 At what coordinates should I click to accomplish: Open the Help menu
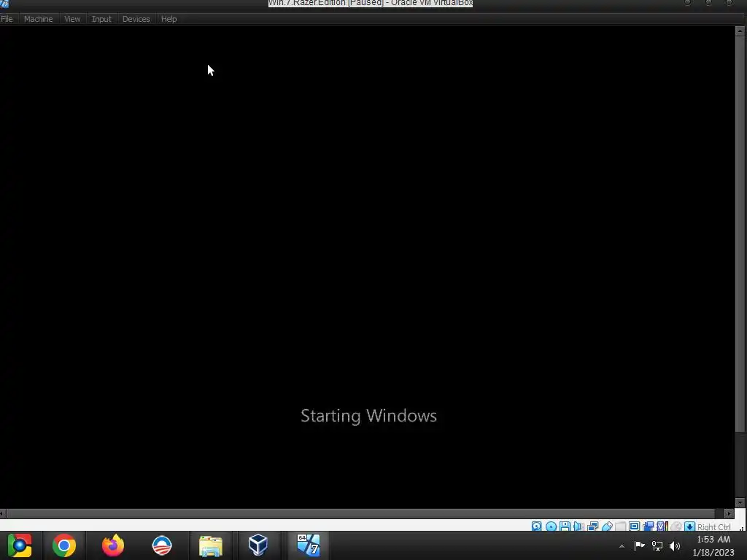click(x=169, y=19)
